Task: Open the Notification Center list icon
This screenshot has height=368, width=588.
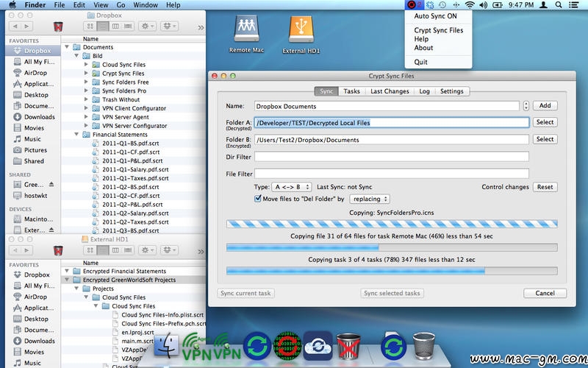Action: (x=573, y=5)
